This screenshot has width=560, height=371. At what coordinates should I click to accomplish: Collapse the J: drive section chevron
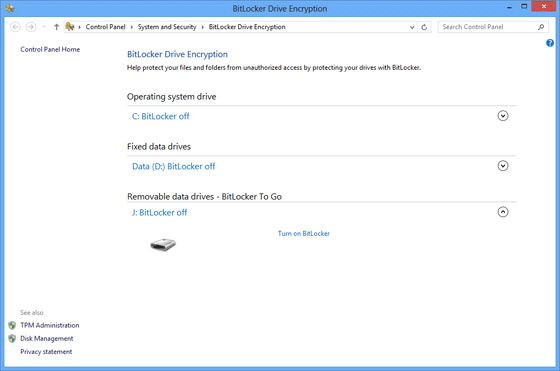(x=503, y=212)
